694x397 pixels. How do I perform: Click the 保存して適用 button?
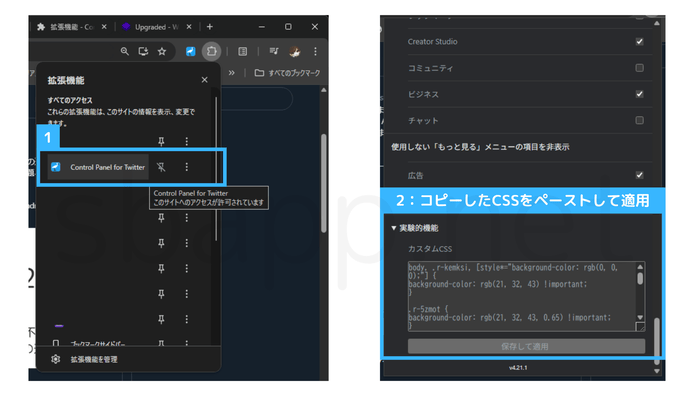tap(526, 346)
